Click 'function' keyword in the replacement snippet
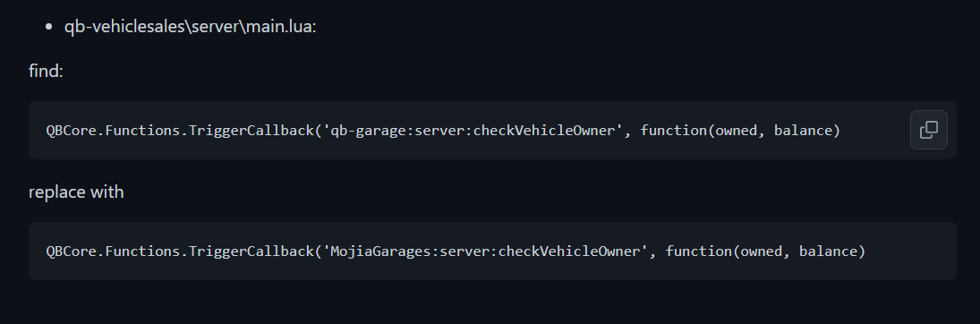 click(699, 252)
